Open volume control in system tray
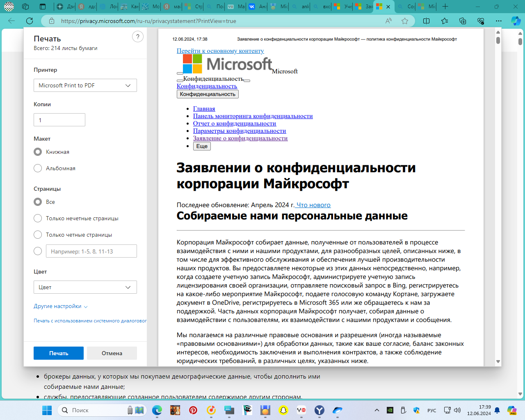Viewport: 525px width, 420px height. point(457,410)
